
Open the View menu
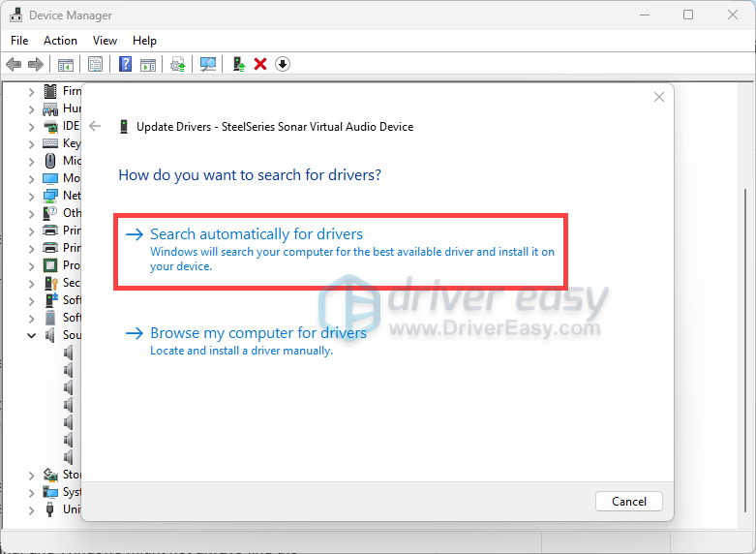(105, 41)
